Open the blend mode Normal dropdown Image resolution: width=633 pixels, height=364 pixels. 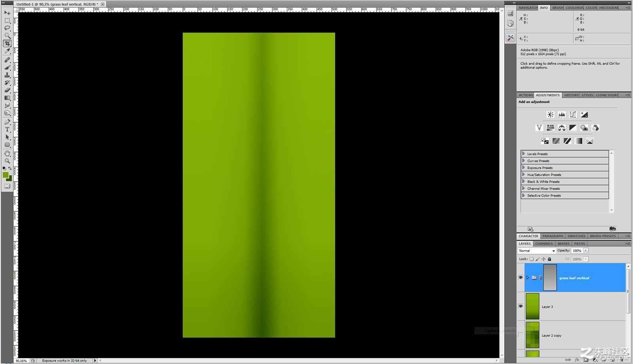pos(537,250)
